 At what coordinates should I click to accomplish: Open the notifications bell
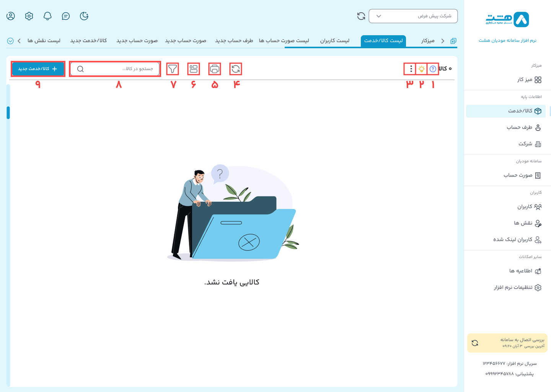(47, 16)
